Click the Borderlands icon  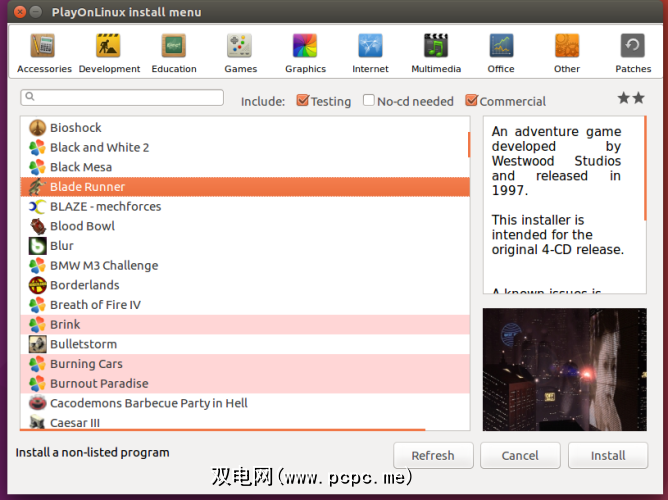coord(37,285)
